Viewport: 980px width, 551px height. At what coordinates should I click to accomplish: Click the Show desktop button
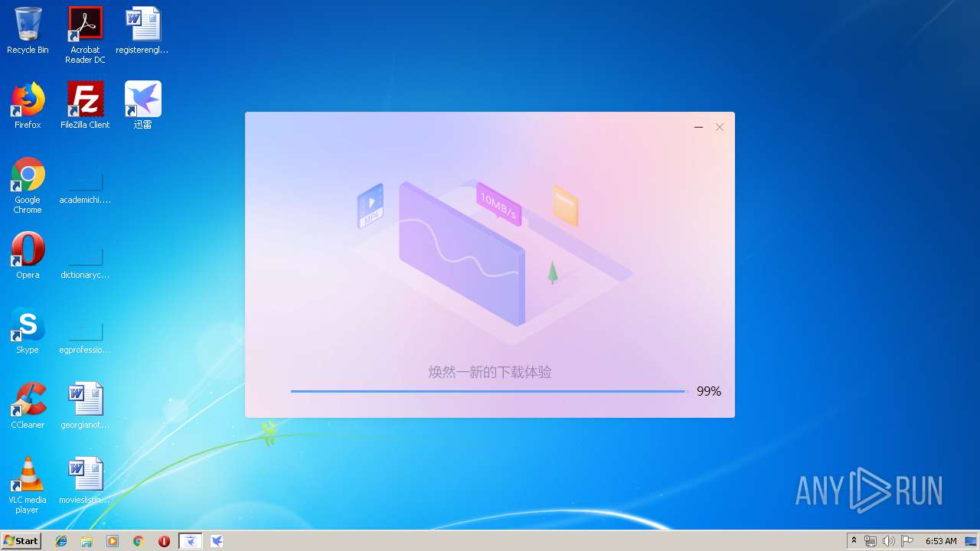972,541
